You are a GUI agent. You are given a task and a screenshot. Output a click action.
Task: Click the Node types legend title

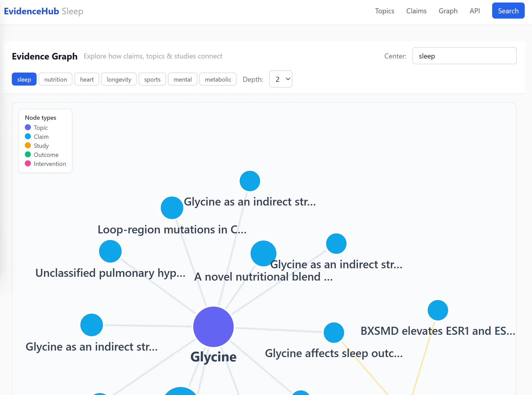[41, 118]
